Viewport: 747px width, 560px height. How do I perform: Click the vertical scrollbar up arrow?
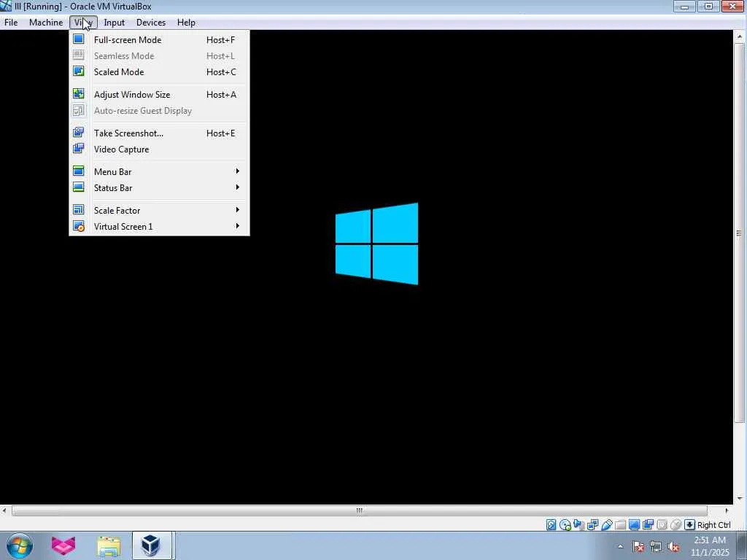[740, 36]
